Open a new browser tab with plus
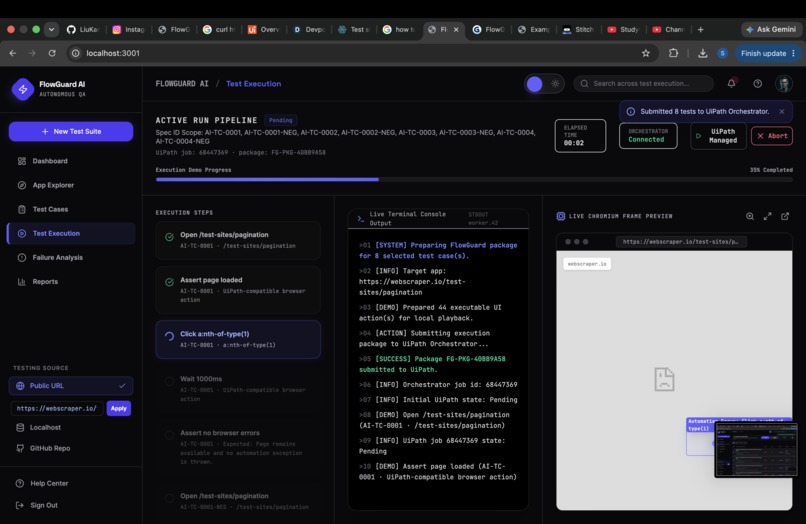This screenshot has height=524, width=806. pos(701,30)
